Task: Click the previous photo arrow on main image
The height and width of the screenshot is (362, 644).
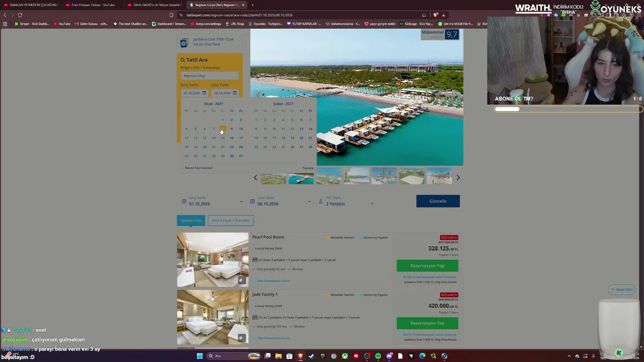Action: pos(258,95)
